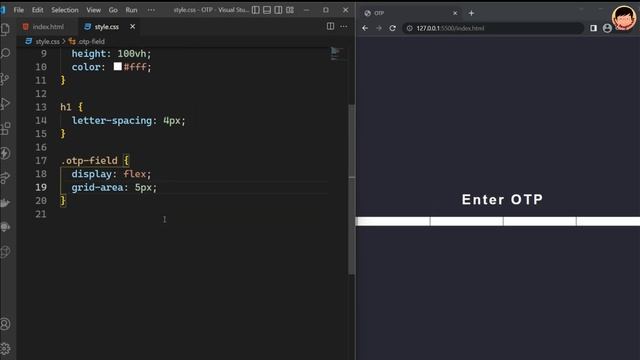Toggle secondary side bar layout icon
640x360 pixels.
pos(278,10)
